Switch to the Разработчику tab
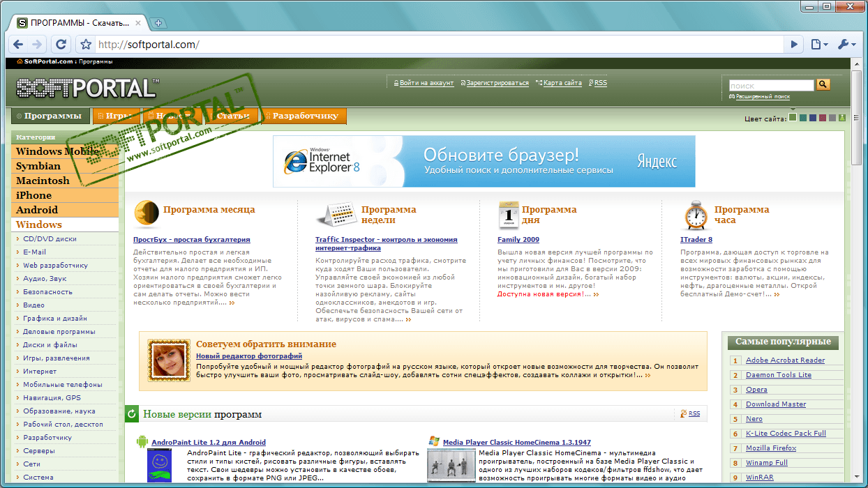 coord(304,116)
